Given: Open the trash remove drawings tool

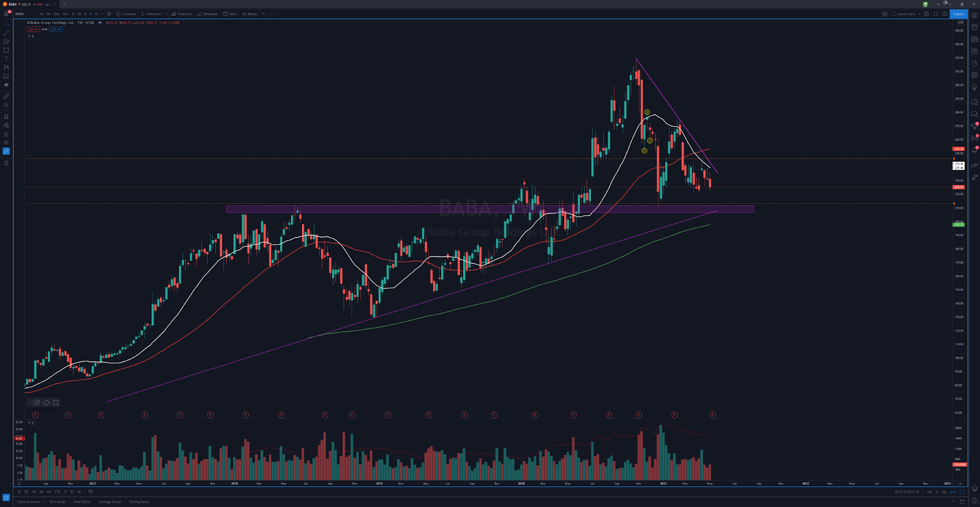Looking at the screenshot, I should tap(6, 163).
